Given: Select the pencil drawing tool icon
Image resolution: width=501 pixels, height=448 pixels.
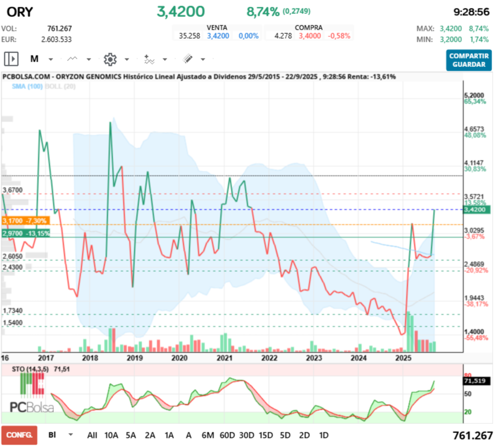Looking at the screenshot, I should click(187, 59).
